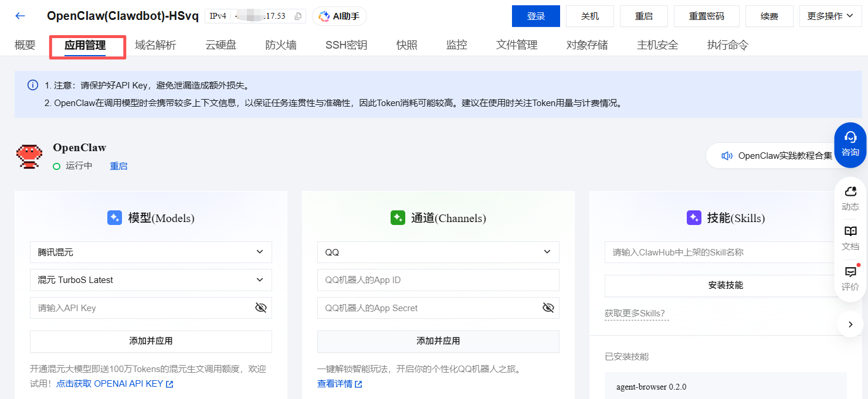
Task: Expand the right sidebar chevron arrow
Action: click(x=850, y=324)
